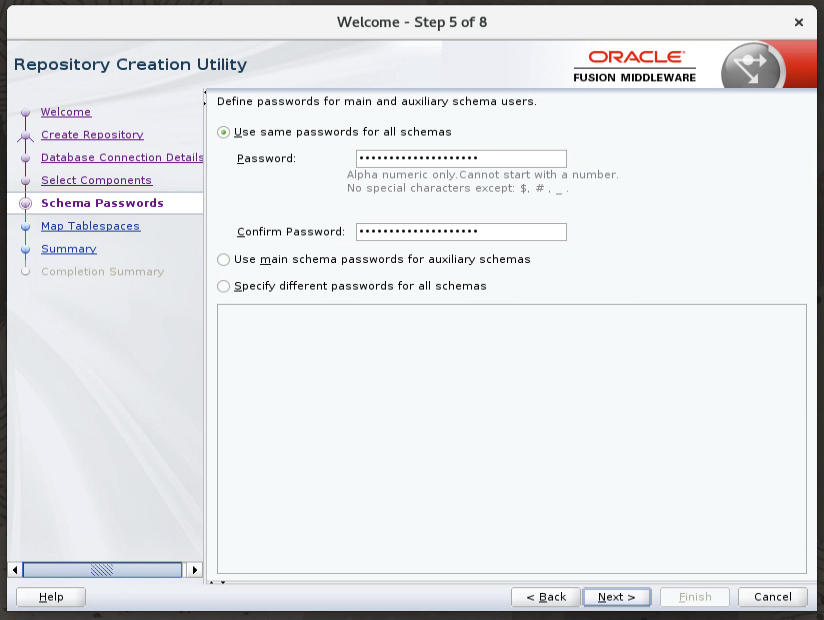
Task: Proceed with the Next button
Action: point(616,597)
